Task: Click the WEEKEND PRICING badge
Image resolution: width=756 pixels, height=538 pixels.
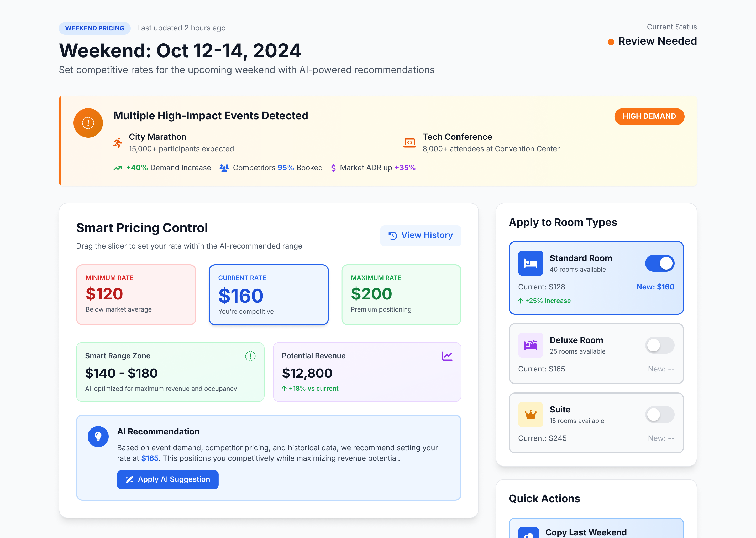Action: pos(94,28)
